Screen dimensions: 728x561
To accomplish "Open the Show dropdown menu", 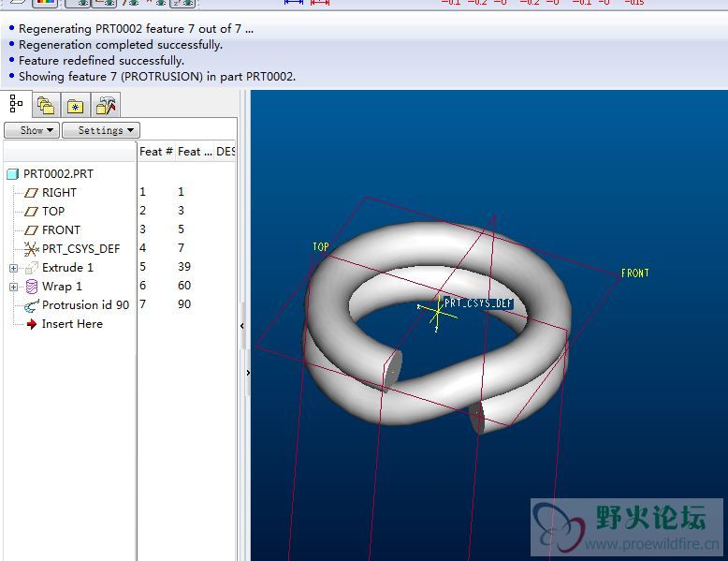I will tap(32, 130).
